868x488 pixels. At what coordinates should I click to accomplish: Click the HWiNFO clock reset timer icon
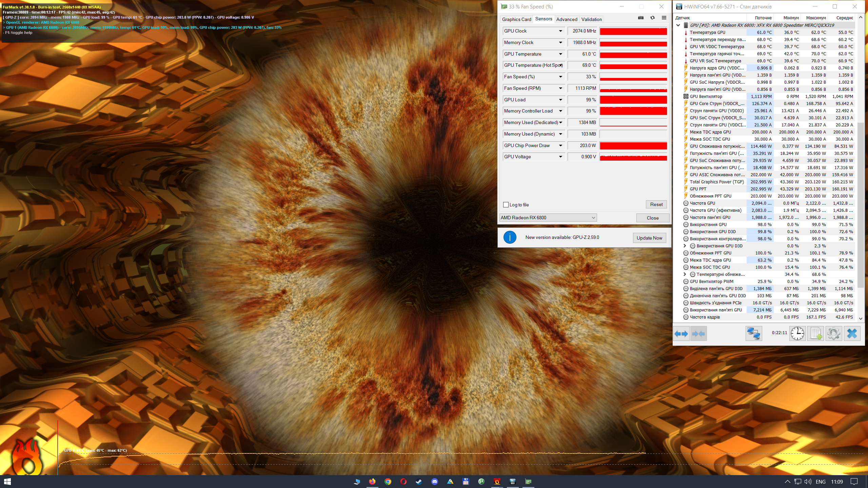click(797, 334)
